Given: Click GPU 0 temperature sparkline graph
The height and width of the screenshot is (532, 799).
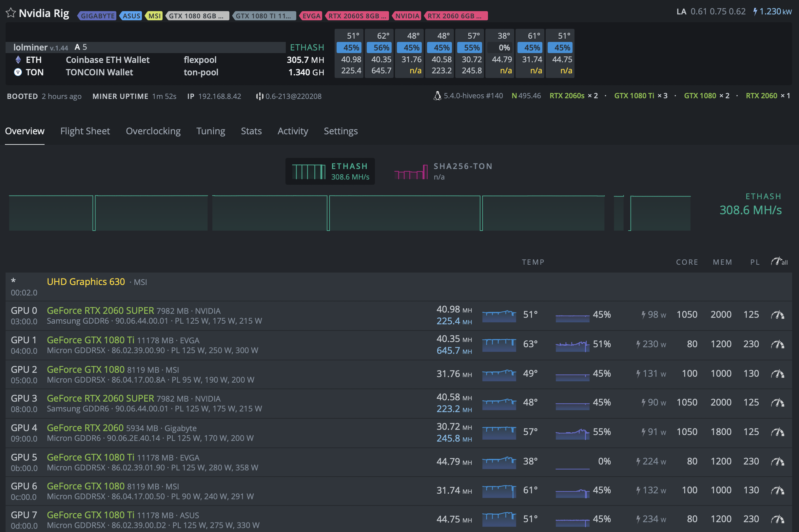Looking at the screenshot, I should coord(499,316).
